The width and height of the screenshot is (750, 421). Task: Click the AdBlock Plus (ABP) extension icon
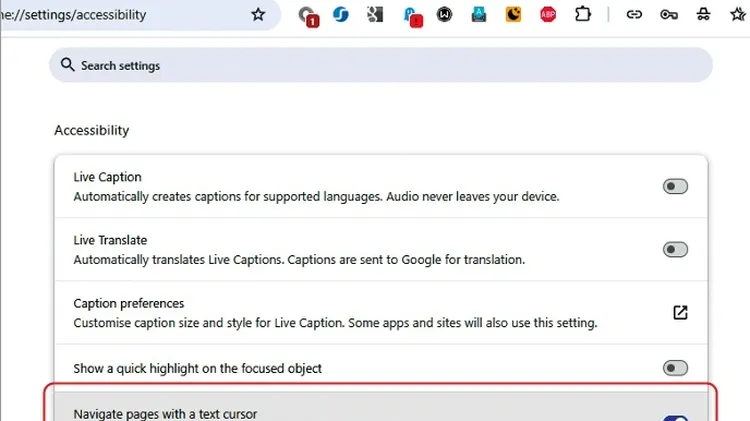[548, 15]
